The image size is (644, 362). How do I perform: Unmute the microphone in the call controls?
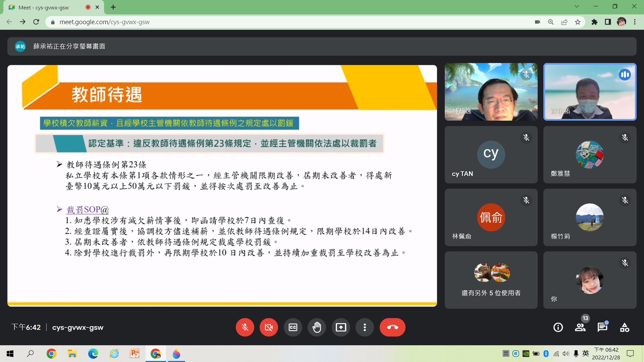(245, 327)
